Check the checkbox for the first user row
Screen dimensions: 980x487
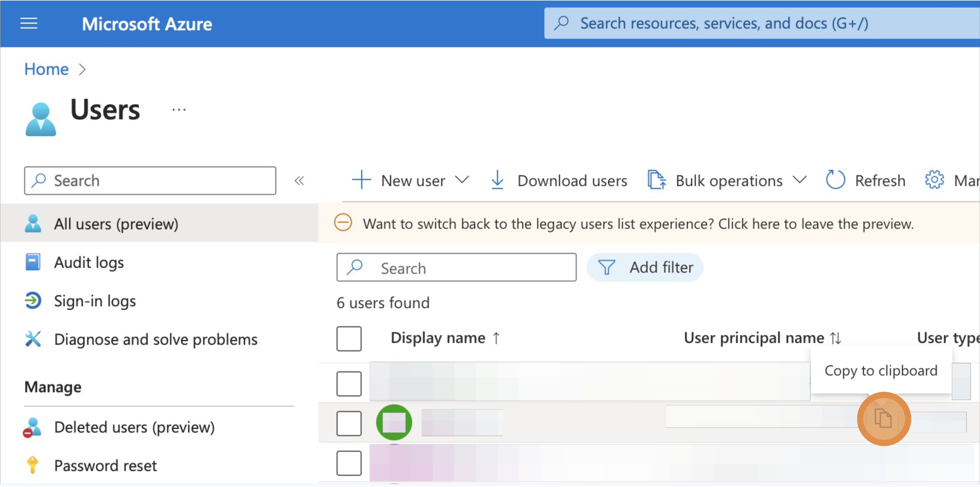click(x=348, y=383)
